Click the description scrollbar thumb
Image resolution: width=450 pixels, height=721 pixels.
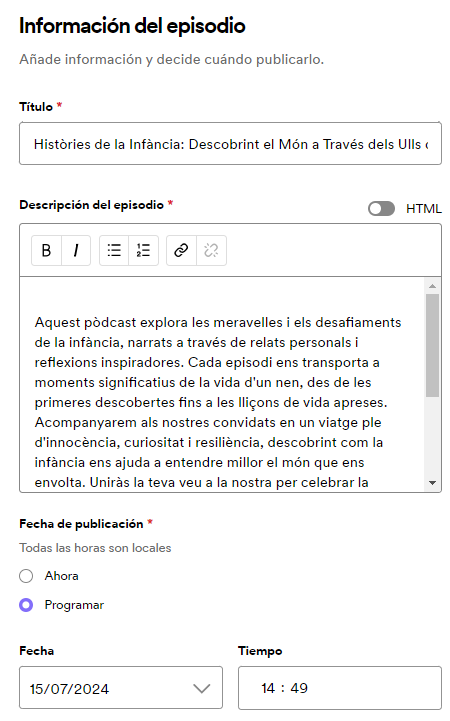pyautogui.click(x=432, y=345)
